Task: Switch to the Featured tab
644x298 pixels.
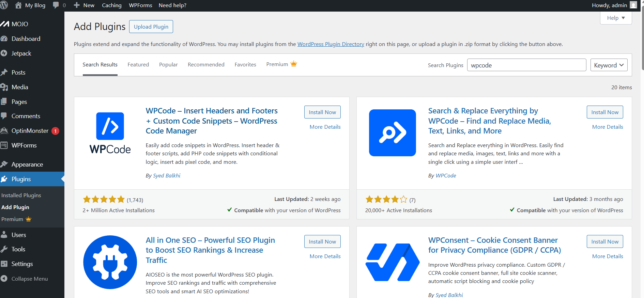Action: 138,64
